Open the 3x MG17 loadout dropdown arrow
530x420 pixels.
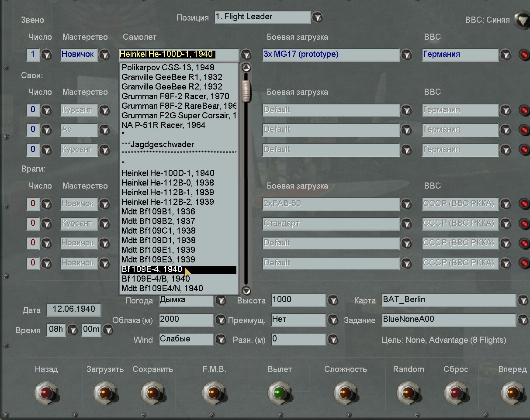(406, 55)
